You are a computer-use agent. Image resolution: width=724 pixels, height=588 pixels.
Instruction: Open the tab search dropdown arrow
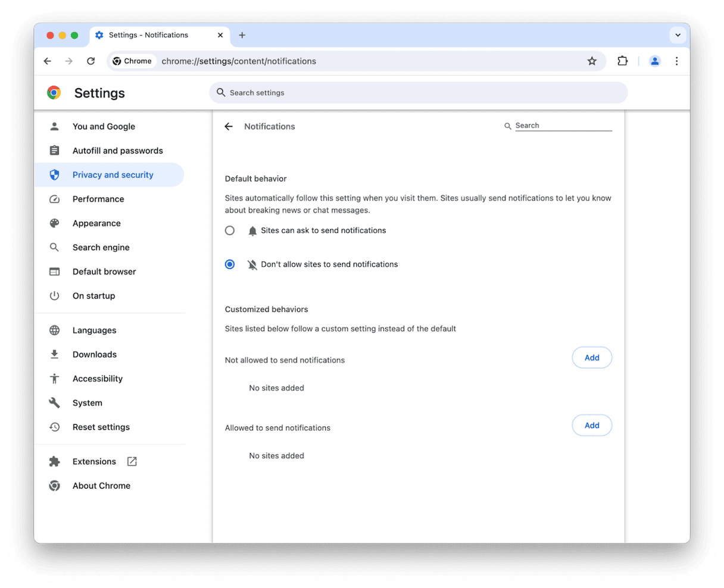pyautogui.click(x=678, y=35)
